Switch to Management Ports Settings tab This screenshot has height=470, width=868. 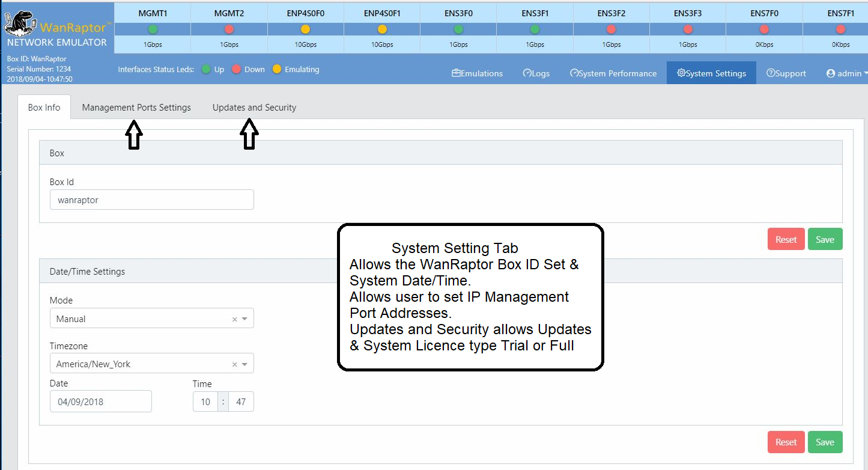pyautogui.click(x=136, y=107)
